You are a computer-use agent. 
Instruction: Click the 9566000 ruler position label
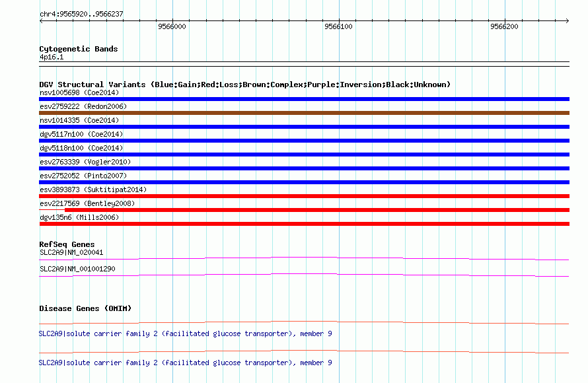point(172,26)
